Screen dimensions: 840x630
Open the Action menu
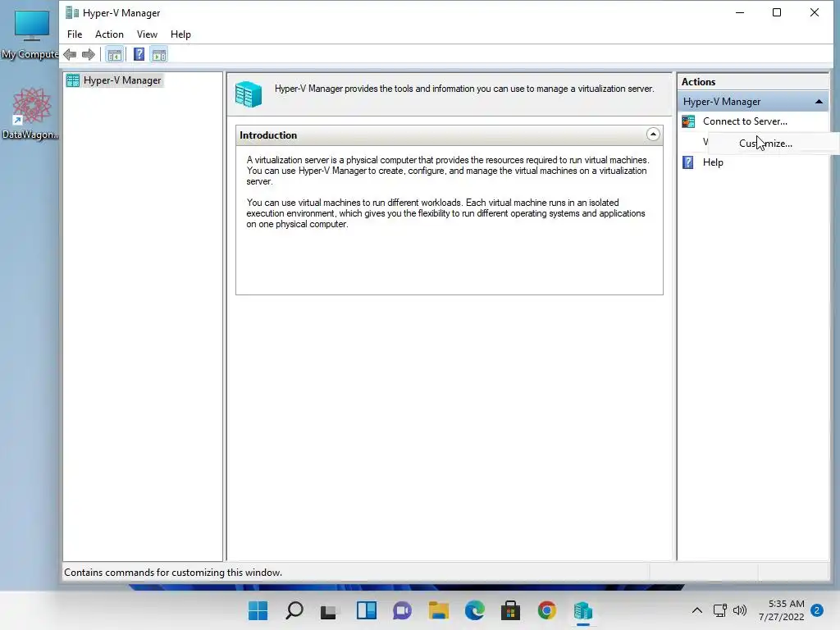point(109,34)
